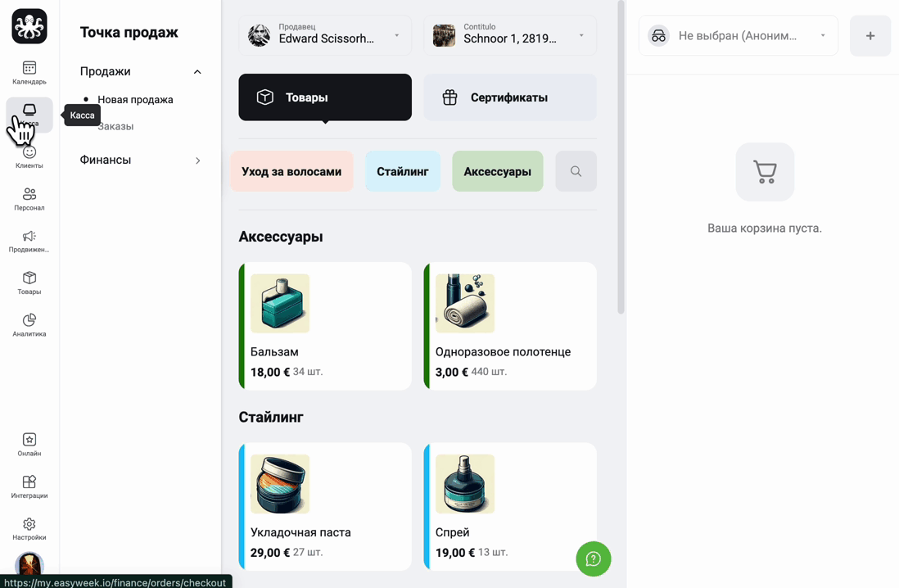
Task: Click the product list scrollbar
Action: 621,158
